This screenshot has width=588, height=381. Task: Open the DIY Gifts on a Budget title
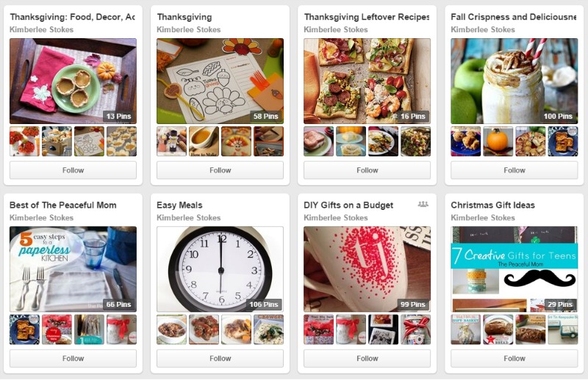pos(348,205)
